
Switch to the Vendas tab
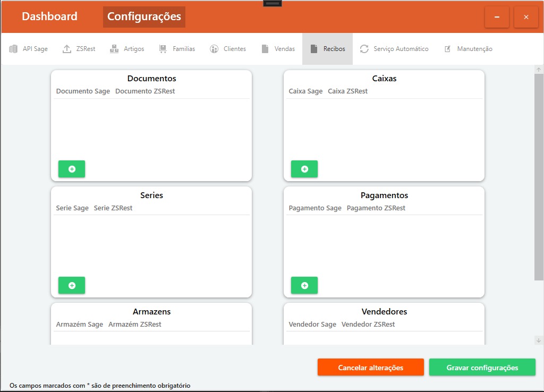[x=278, y=49]
